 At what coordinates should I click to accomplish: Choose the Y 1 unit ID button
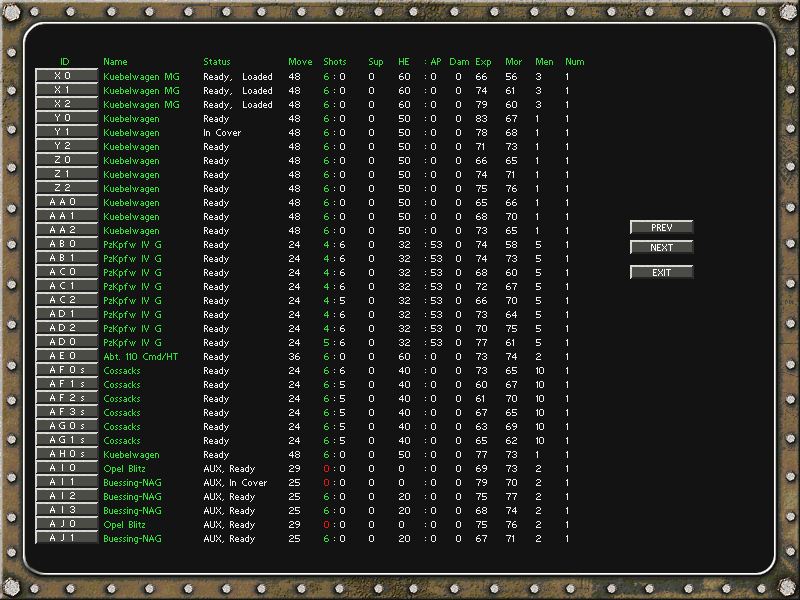(66, 132)
